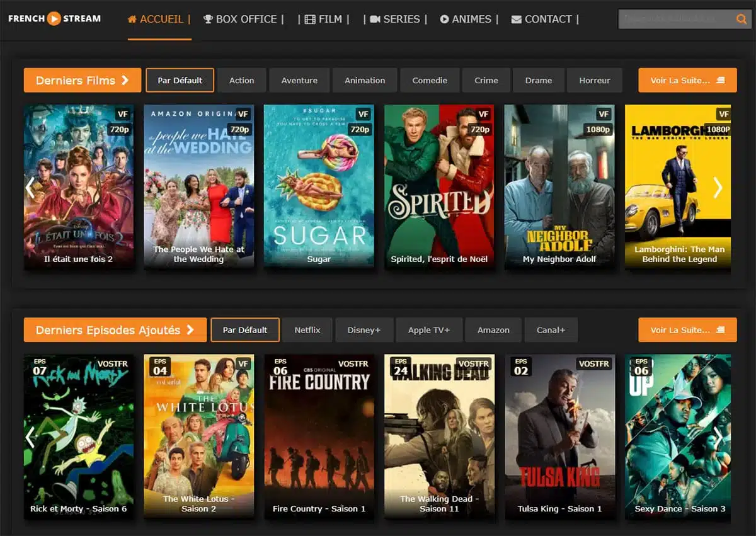Click Voir La Suite in films section
The image size is (756, 536).
click(x=687, y=80)
